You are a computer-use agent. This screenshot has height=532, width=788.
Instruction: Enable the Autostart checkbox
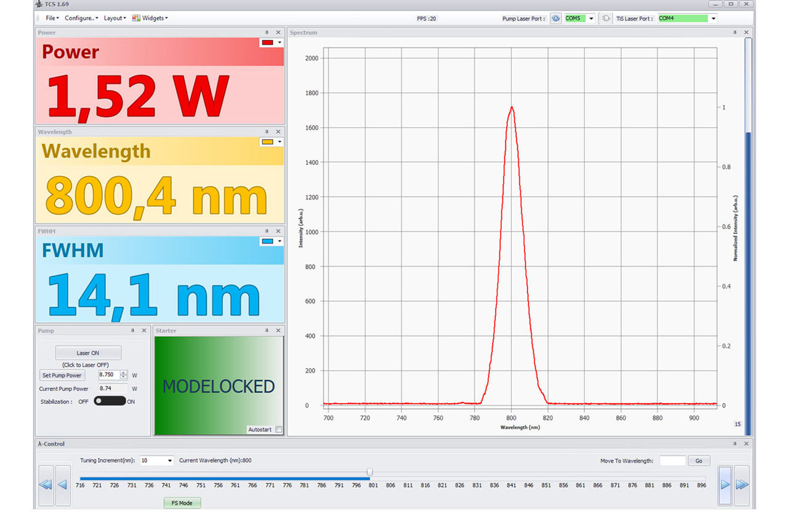point(279,429)
